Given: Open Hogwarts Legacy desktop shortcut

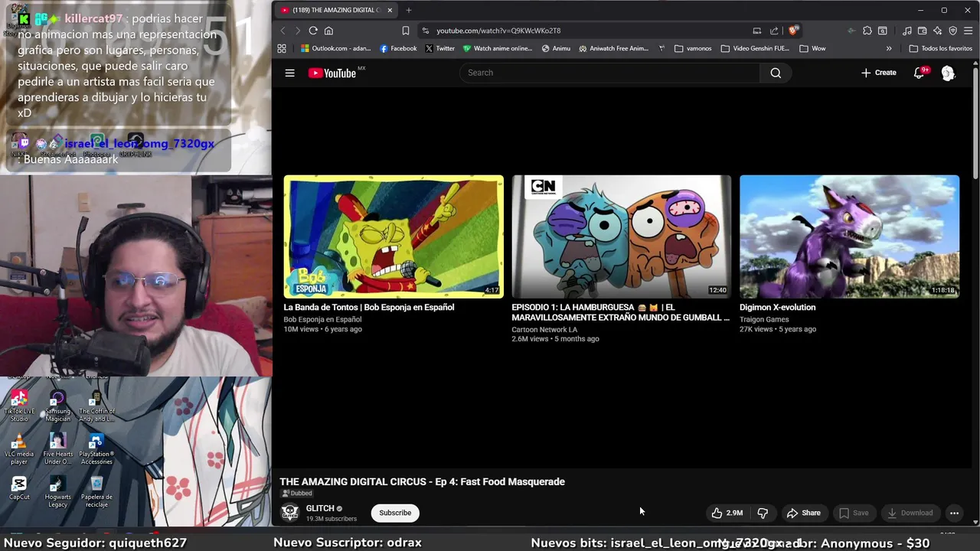Looking at the screenshot, I should tap(57, 492).
